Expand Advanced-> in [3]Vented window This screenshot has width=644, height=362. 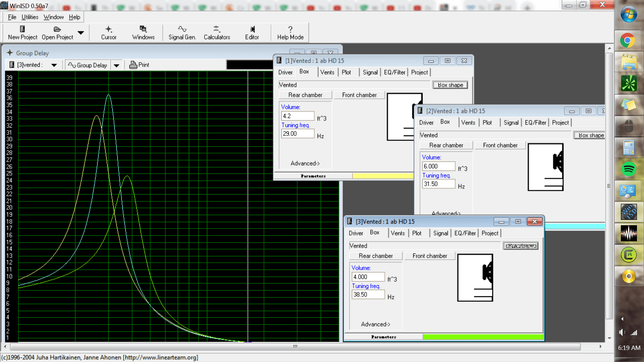point(375,324)
